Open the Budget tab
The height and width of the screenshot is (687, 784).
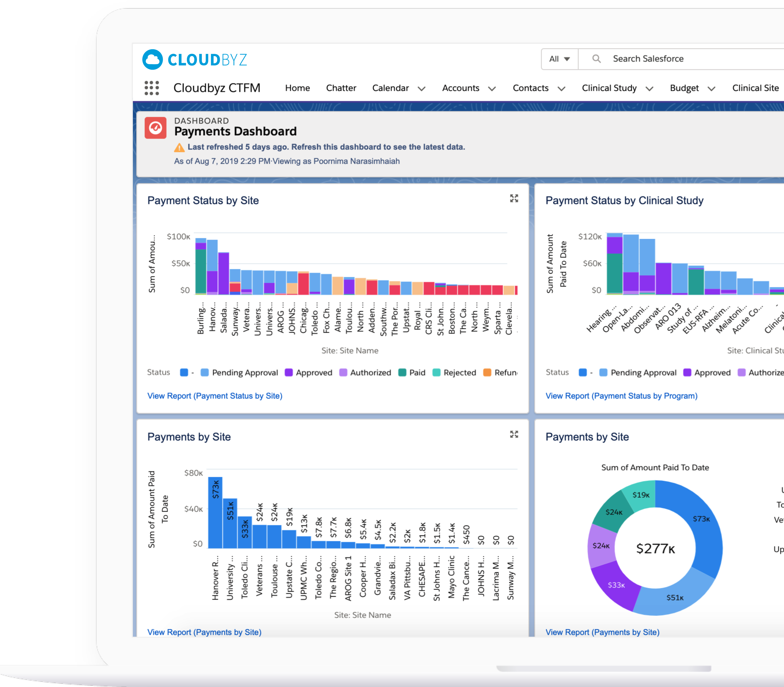coord(684,88)
